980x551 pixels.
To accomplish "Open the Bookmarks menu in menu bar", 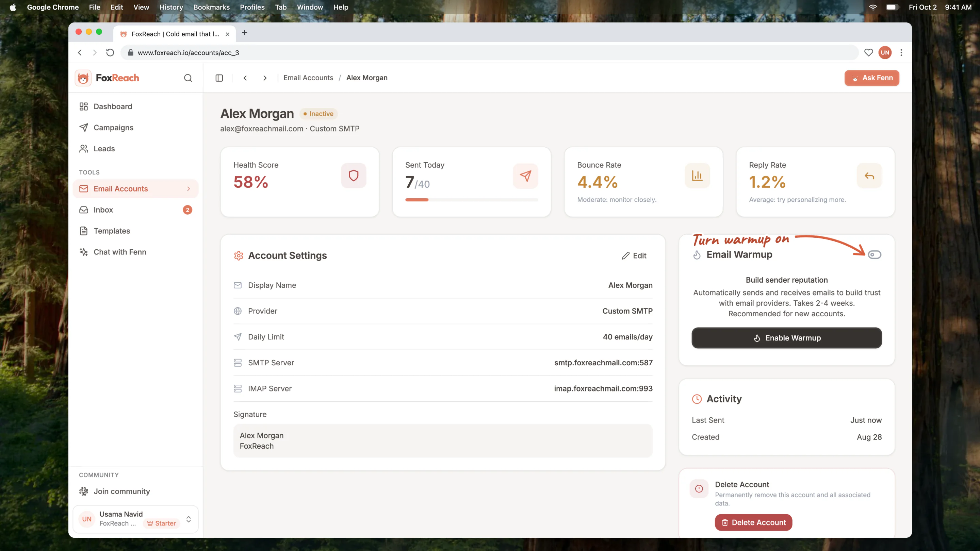I will point(211,7).
